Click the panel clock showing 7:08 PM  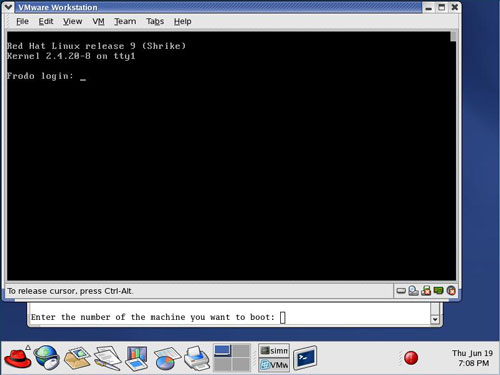pos(473,358)
